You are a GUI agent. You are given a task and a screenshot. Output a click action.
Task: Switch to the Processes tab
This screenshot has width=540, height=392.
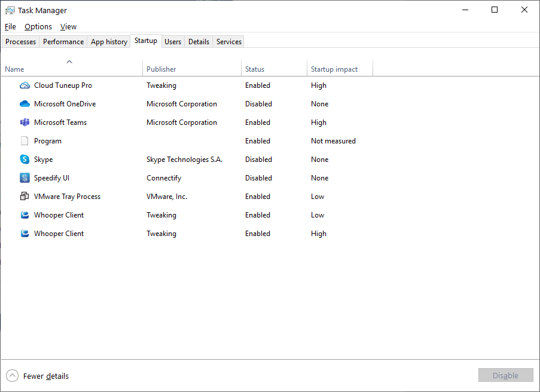20,41
